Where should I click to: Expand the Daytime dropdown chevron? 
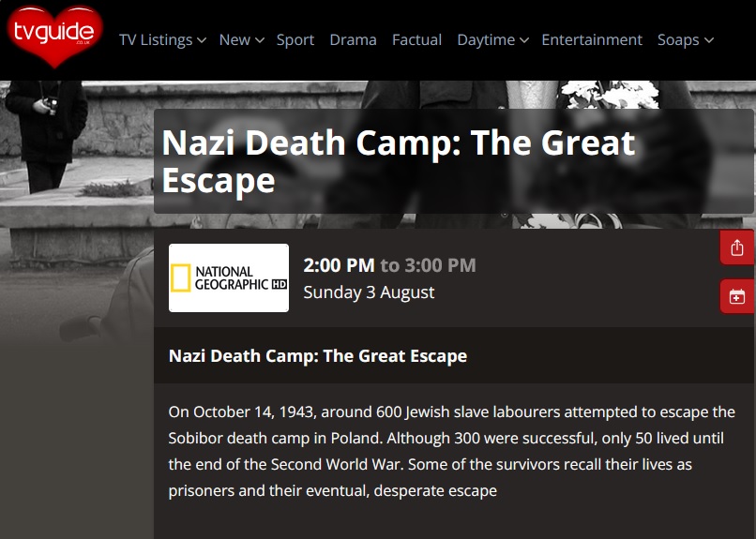[524, 40]
